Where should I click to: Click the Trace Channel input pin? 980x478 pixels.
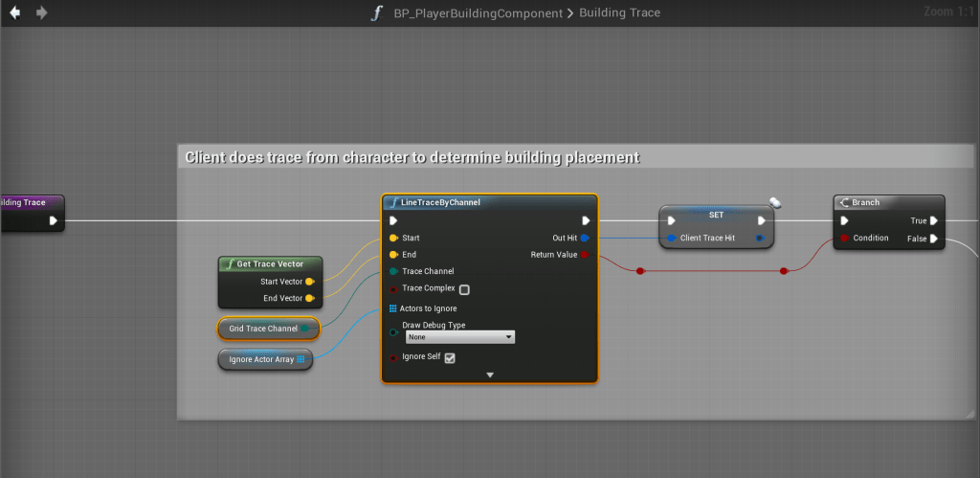pyautogui.click(x=393, y=271)
